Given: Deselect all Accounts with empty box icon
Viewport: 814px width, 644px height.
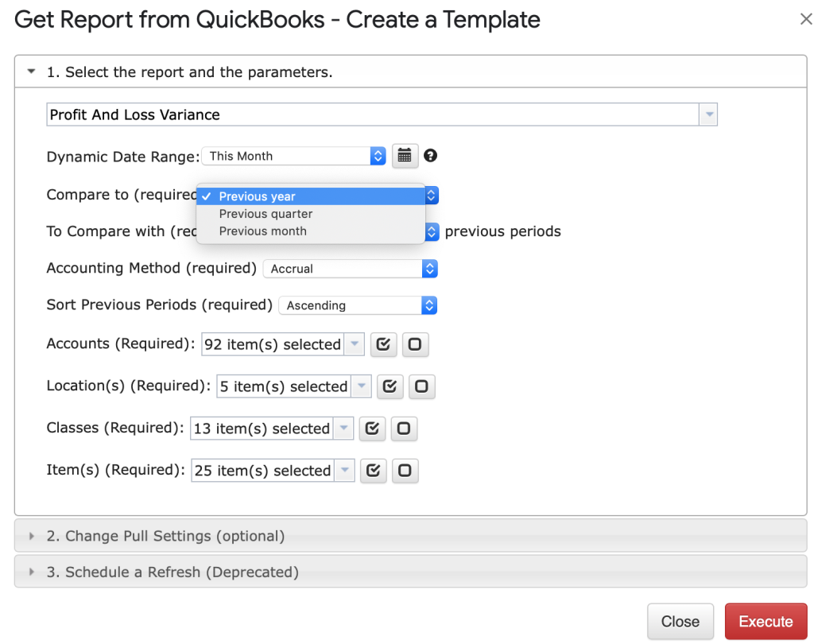Looking at the screenshot, I should pos(415,344).
